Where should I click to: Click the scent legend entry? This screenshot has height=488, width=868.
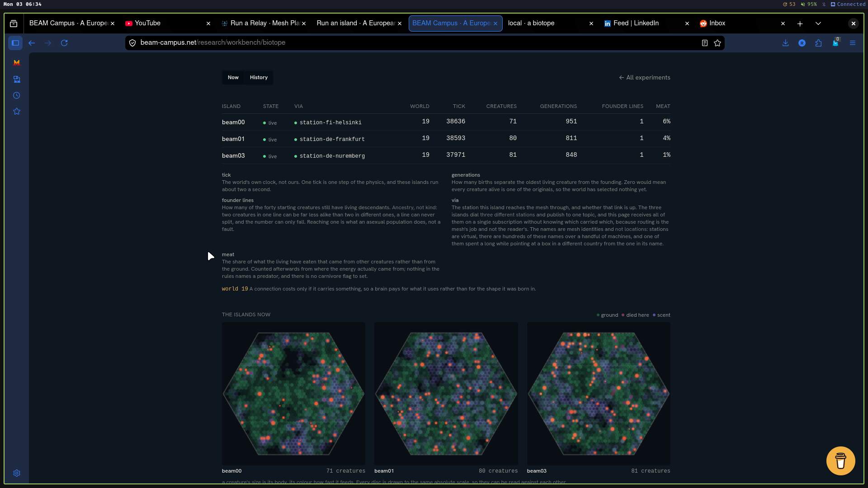[x=661, y=315]
